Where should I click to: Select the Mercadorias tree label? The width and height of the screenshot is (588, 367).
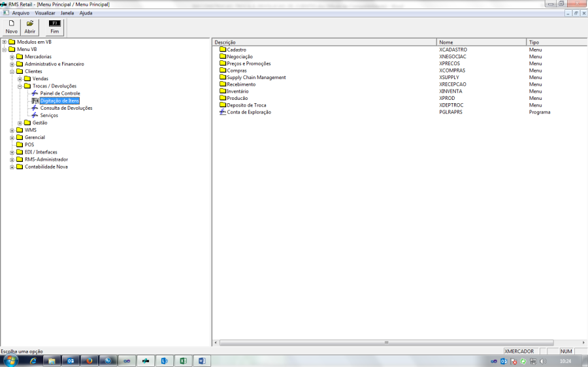pyautogui.click(x=39, y=57)
